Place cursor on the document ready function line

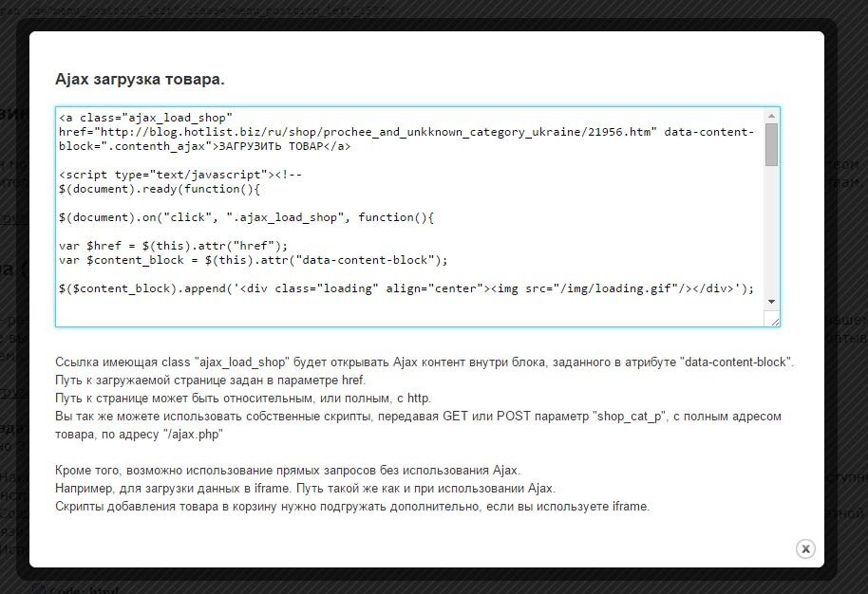click(152, 190)
